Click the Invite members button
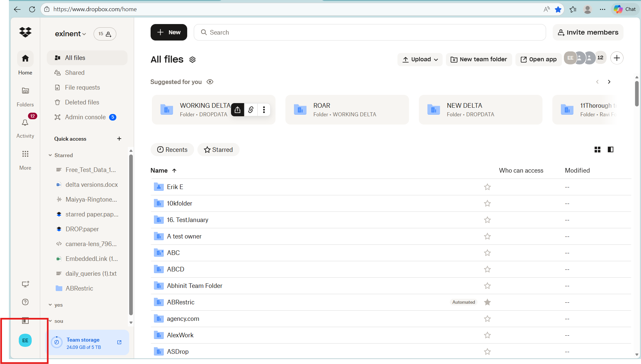This screenshot has height=364, width=641. pos(588,32)
